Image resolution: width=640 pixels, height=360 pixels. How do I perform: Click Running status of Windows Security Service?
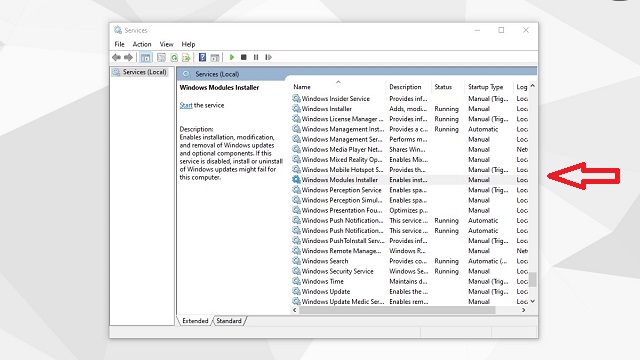[x=447, y=271]
